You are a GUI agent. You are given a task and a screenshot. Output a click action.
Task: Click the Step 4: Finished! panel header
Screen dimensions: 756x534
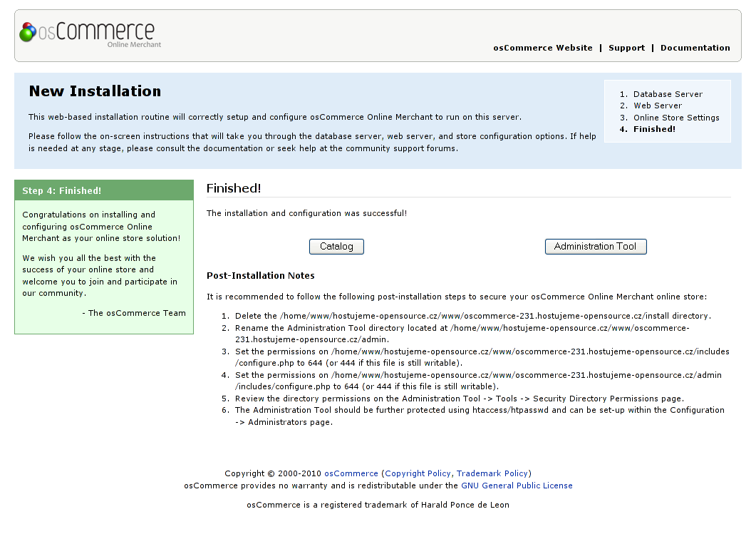(x=104, y=190)
